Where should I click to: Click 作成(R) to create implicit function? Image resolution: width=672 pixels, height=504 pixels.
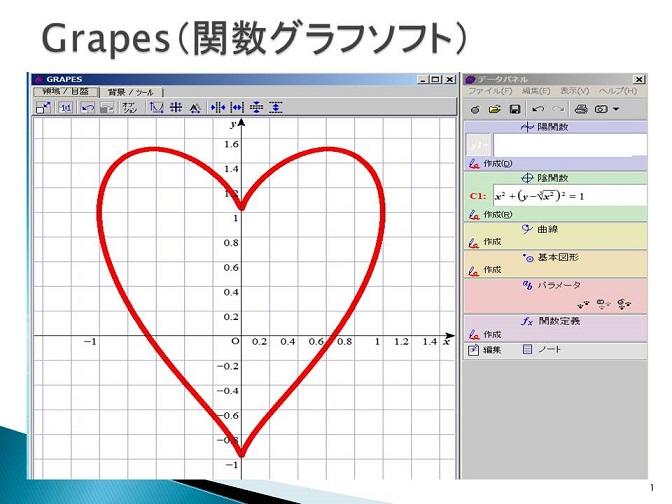[x=491, y=214]
